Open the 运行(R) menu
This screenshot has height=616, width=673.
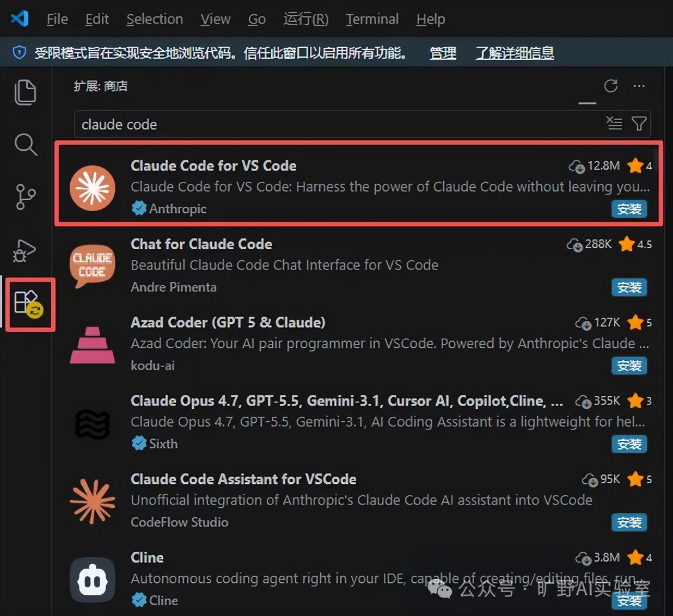[306, 19]
